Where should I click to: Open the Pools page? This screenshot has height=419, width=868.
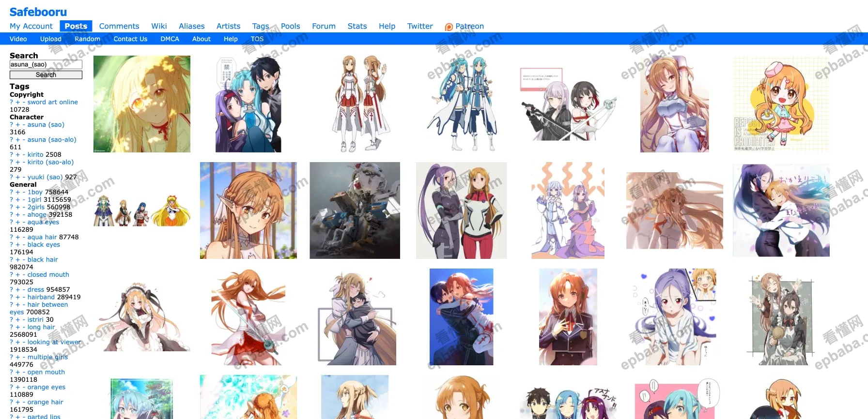tap(291, 26)
